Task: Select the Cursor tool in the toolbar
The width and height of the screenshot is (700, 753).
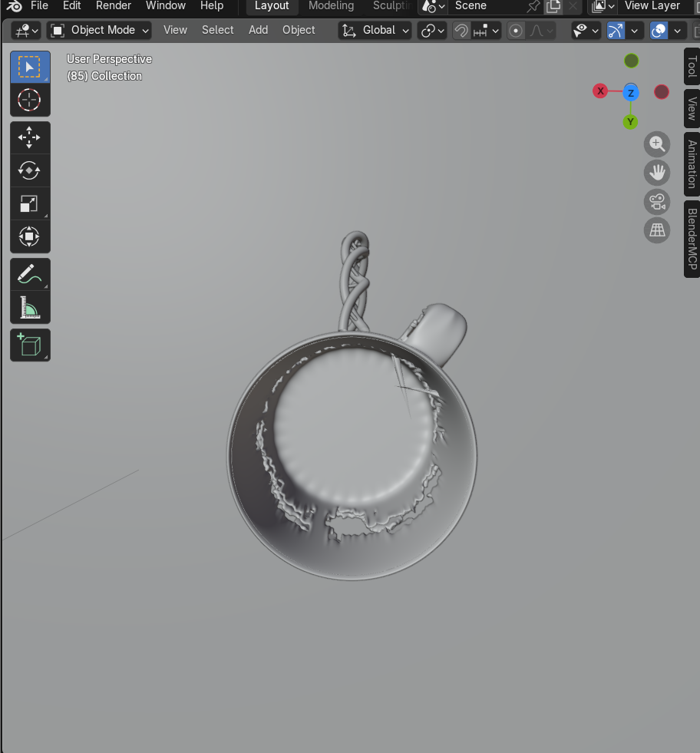Action: tap(29, 100)
